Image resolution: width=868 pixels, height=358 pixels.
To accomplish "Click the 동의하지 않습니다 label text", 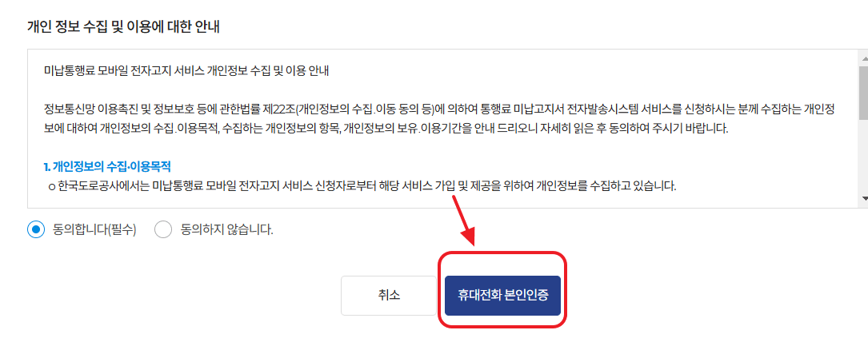I will (227, 229).
